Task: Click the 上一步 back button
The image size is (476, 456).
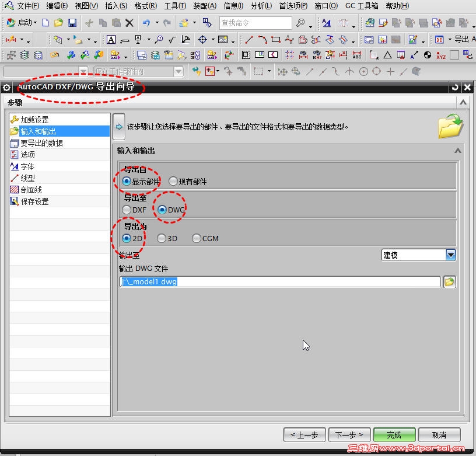Action: point(304,435)
